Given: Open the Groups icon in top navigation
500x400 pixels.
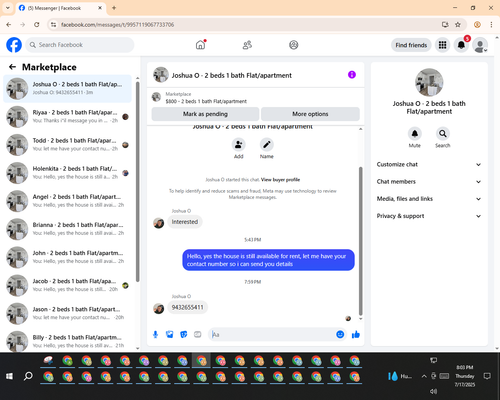Looking at the screenshot, I should (x=294, y=45).
